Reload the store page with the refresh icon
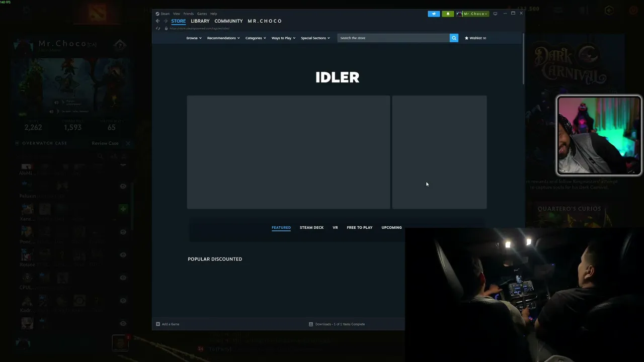Screen dimensions: 644x362 click(x=158, y=28)
